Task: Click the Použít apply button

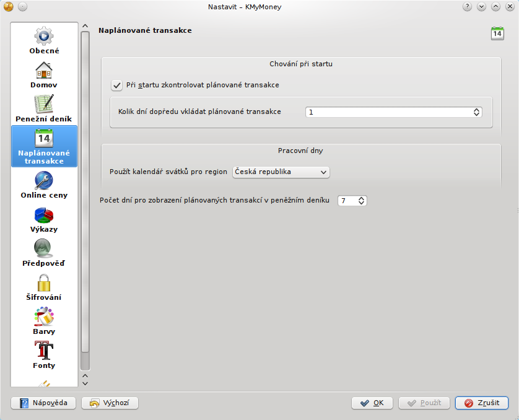Action: click(x=424, y=403)
